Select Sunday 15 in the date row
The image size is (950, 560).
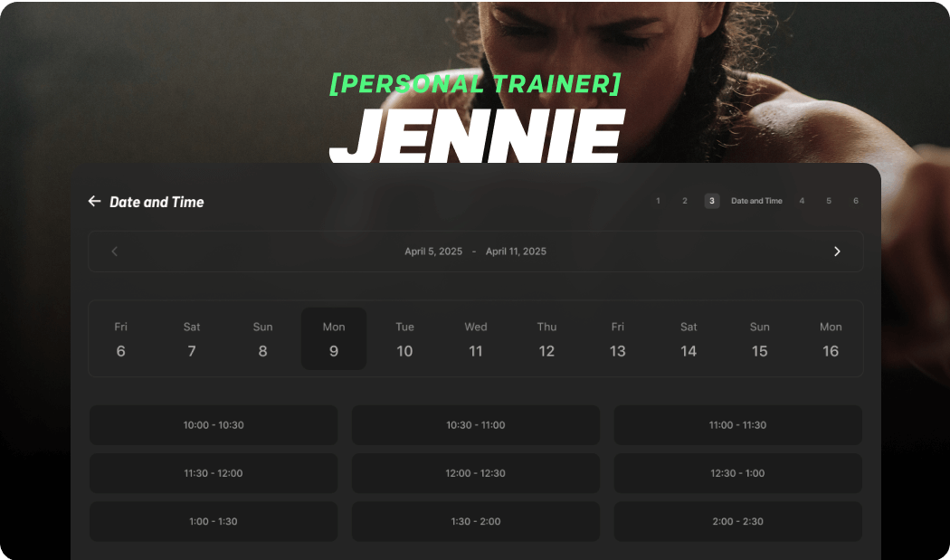(759, 339)
